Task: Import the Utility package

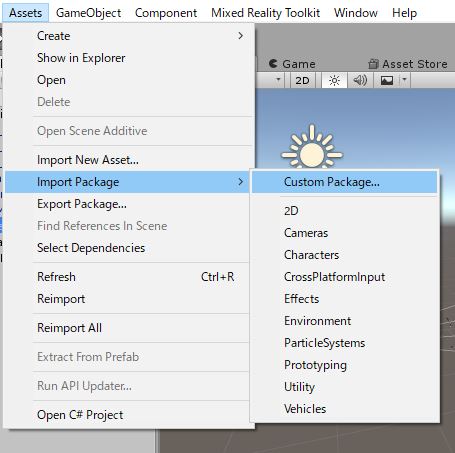Action: tap(344, 387)
